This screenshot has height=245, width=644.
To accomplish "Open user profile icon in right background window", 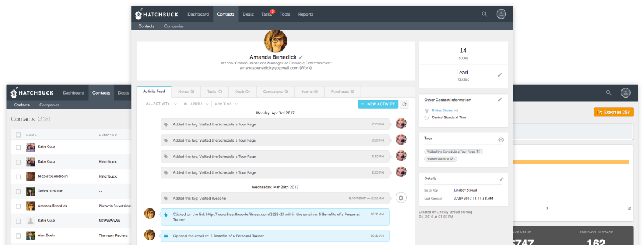I will tap(625, 92).
